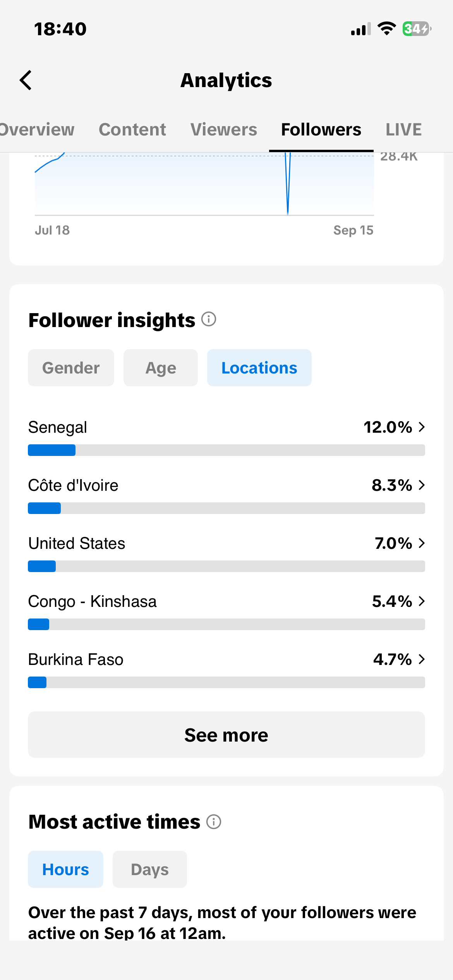Tap the back arrow icon
Image resolution: width=453 pixels, height=980 pixels.
tap(26, 80)
